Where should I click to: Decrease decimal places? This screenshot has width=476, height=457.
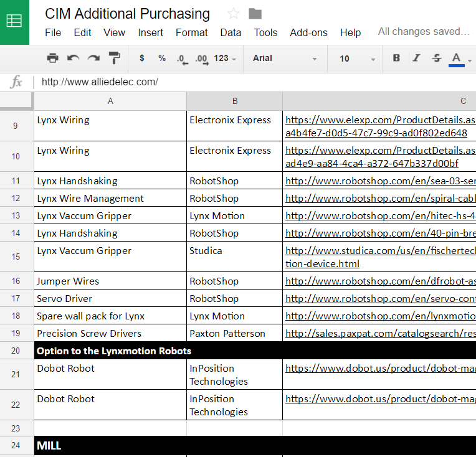182,59
